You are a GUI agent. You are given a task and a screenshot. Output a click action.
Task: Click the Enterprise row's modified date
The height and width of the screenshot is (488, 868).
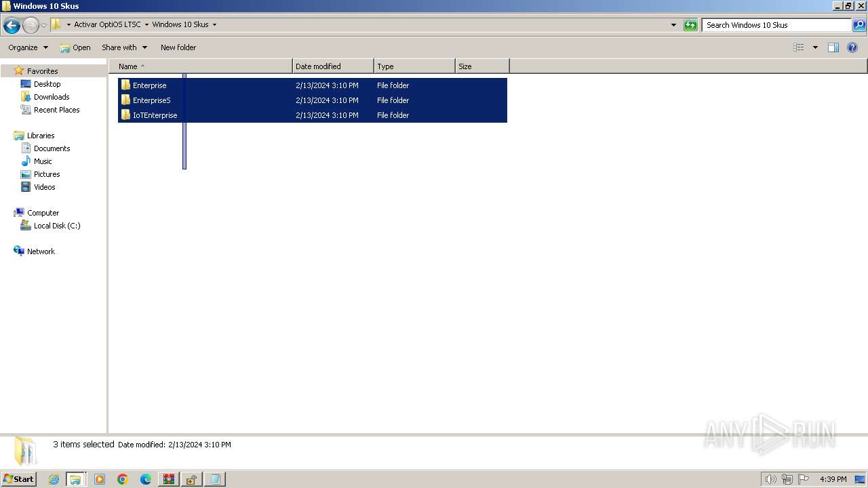327,85
